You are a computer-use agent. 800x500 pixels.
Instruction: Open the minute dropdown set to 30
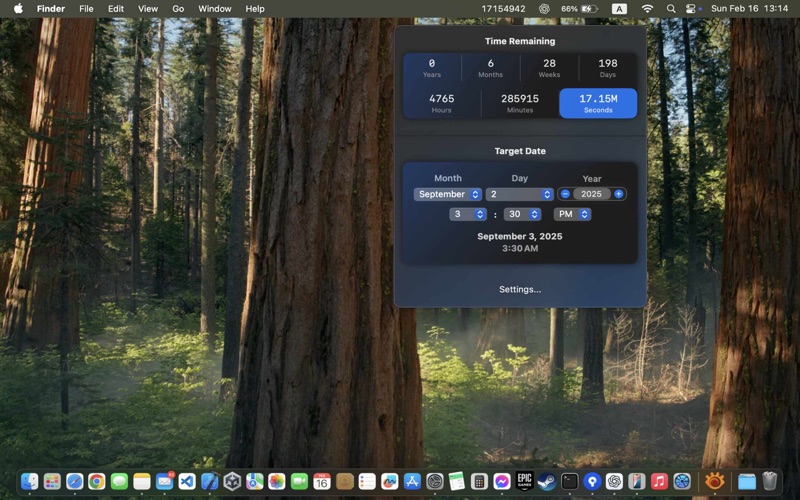tap(522, 214)
